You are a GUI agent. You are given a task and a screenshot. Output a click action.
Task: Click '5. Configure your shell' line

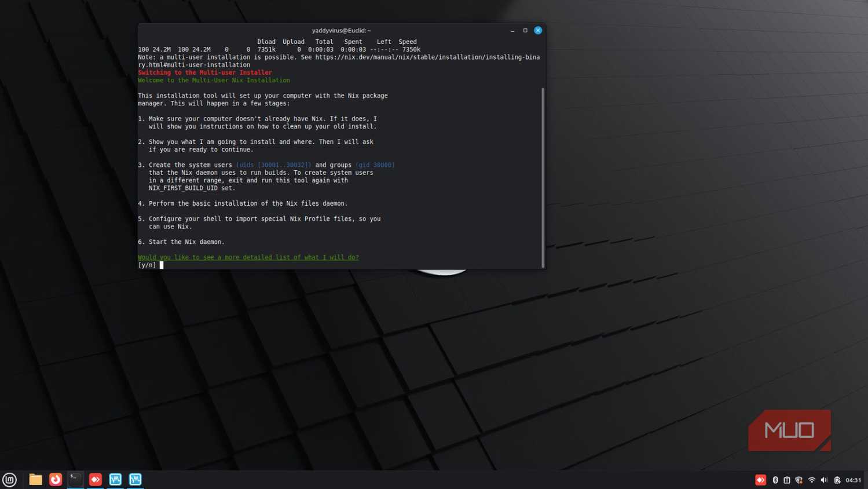point(259,219)
